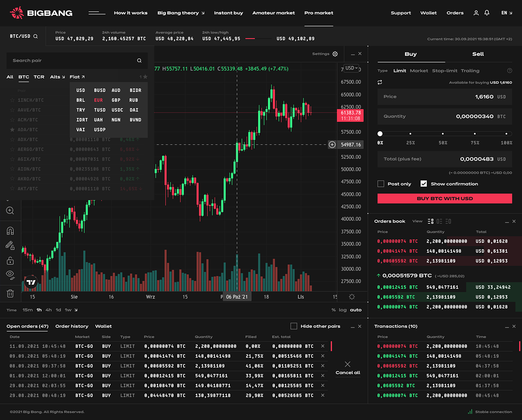Select the zoom in chart tool

10,210
